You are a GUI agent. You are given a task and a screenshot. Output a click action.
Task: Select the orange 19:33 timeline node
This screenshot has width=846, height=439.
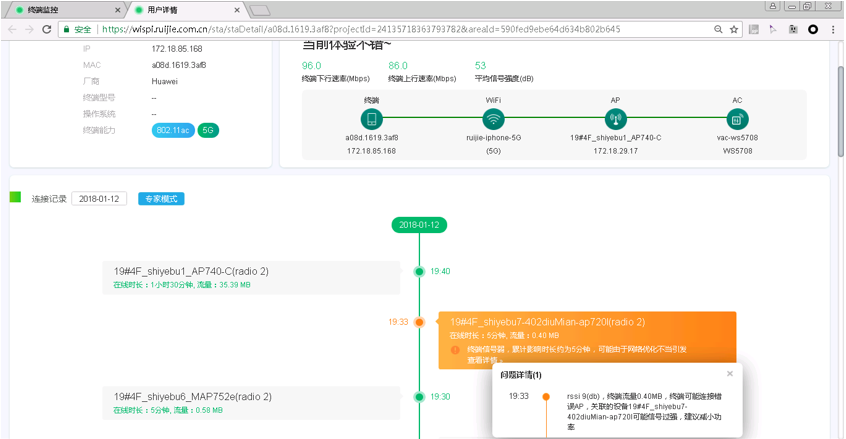[420, 322]
